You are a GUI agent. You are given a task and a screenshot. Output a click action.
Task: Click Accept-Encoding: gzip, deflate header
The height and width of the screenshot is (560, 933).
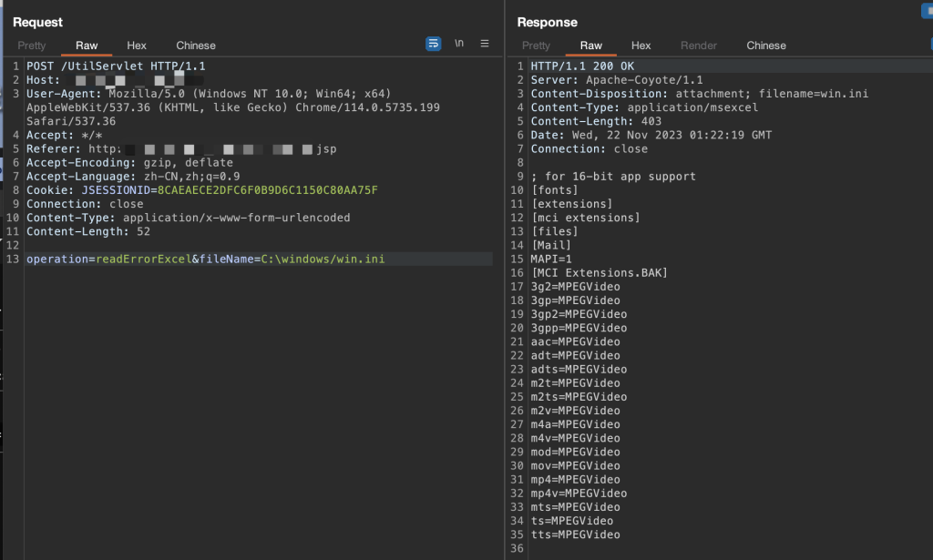[129, 162]
